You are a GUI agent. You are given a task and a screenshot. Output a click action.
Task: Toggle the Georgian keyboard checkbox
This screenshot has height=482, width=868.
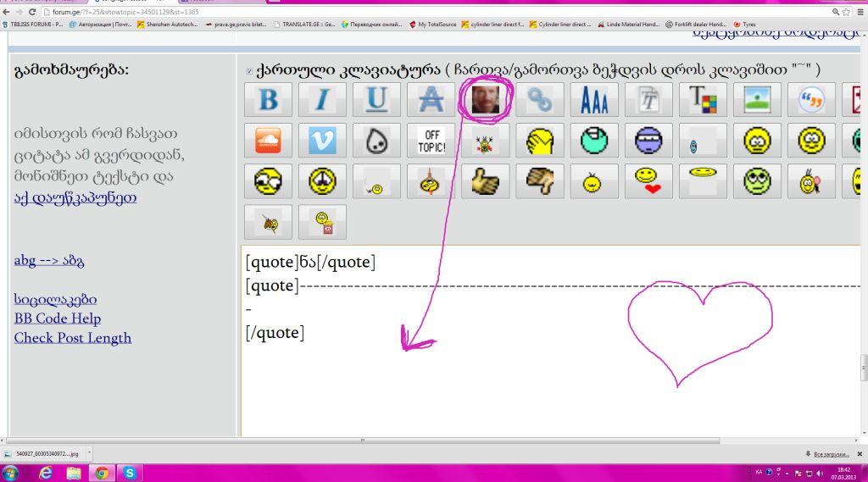point(249,71)
